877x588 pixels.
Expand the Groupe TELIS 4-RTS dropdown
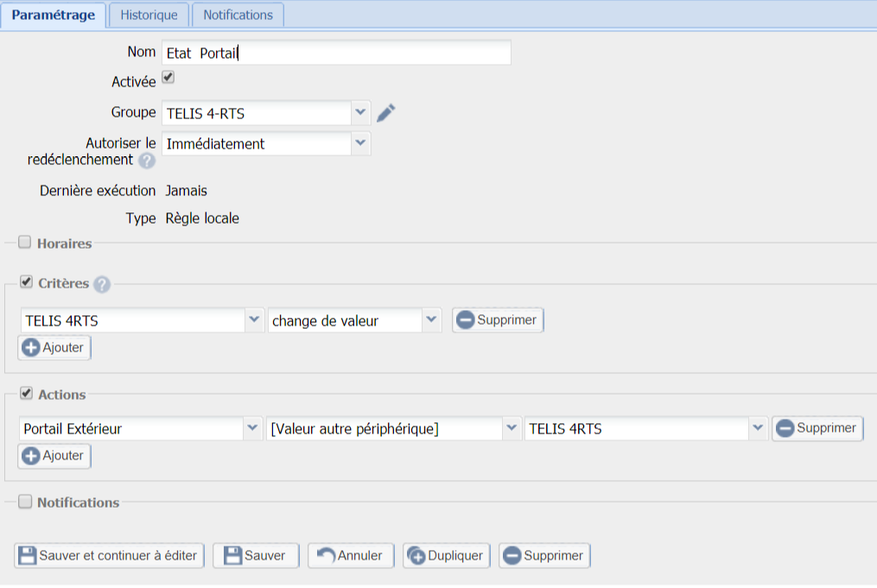point(360,112)
